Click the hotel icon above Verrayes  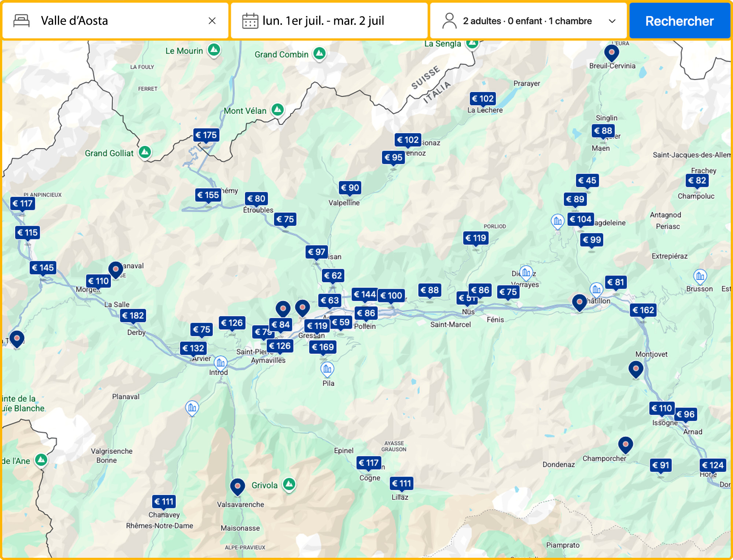point(526,272)
